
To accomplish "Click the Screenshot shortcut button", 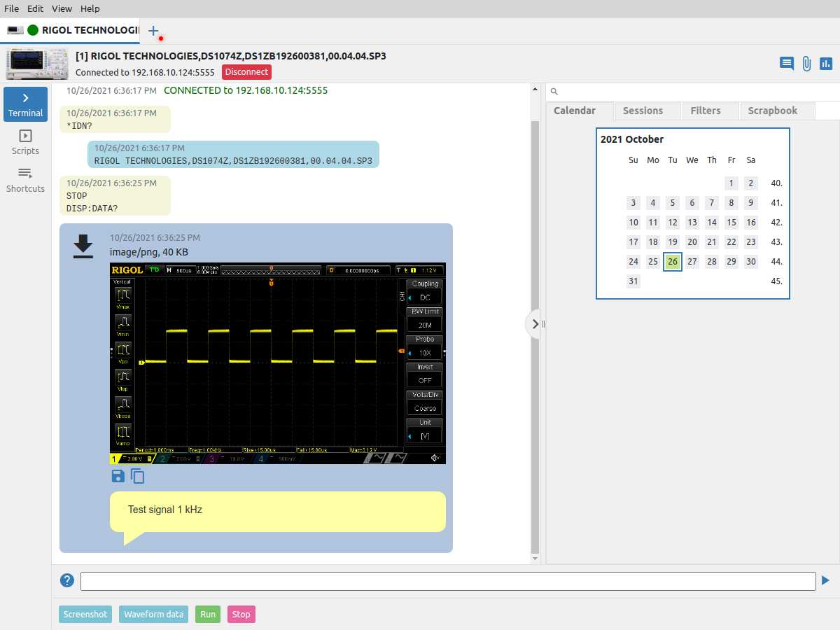I will click(x=85, y=614).
